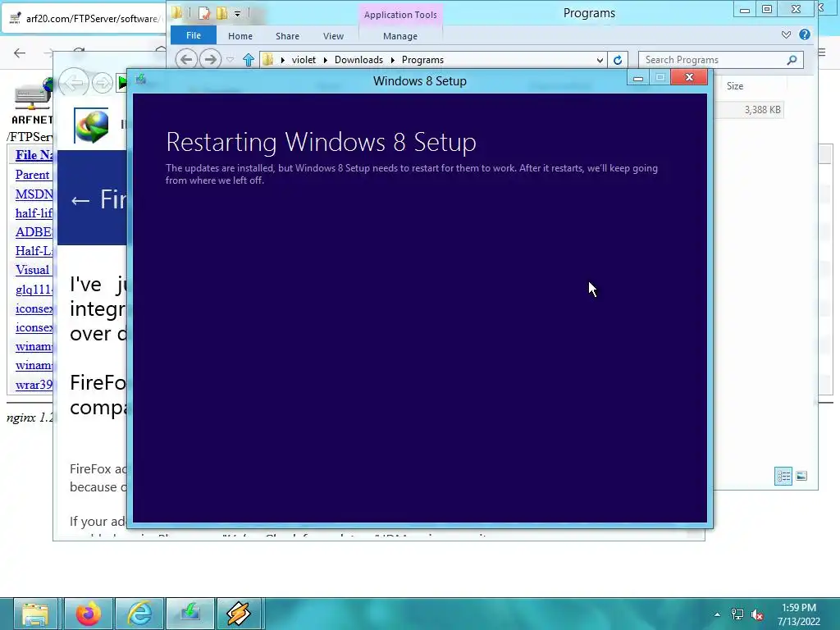Image resolution: width=840 pixels, height=630 pixels.
Task: Open the ADBE link in file listing
Action: coord(33,232)
